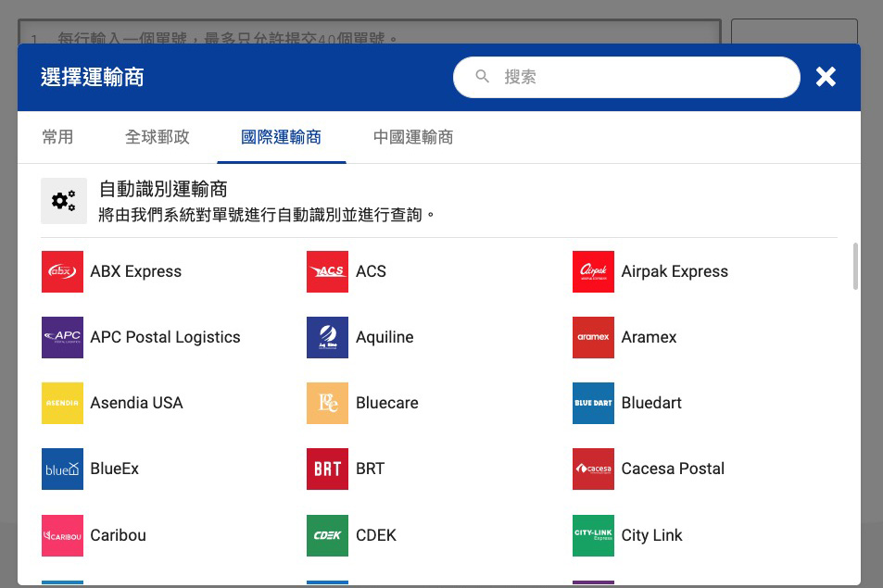
Task: Click the Airpak Express icon
Action: pyautogui.click(x=593, y=271)
